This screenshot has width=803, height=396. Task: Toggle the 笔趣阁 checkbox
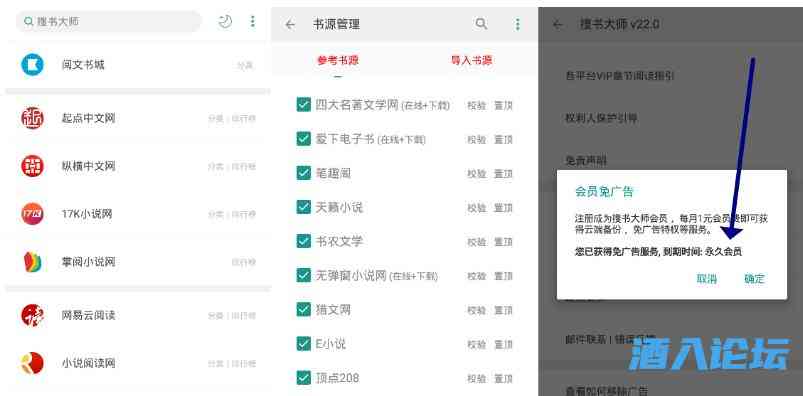point(304,173)
